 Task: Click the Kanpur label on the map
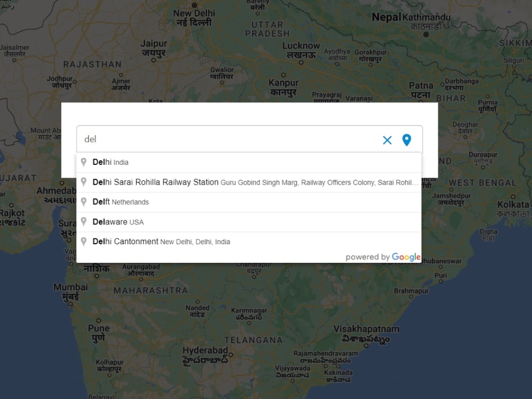pos(284,87)
